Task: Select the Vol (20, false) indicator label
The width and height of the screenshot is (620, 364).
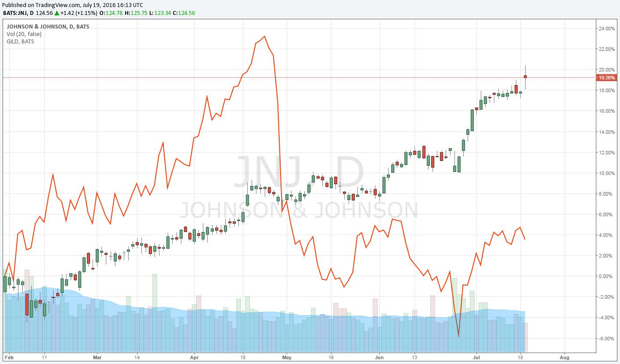Action: click(x=24, y=34)
